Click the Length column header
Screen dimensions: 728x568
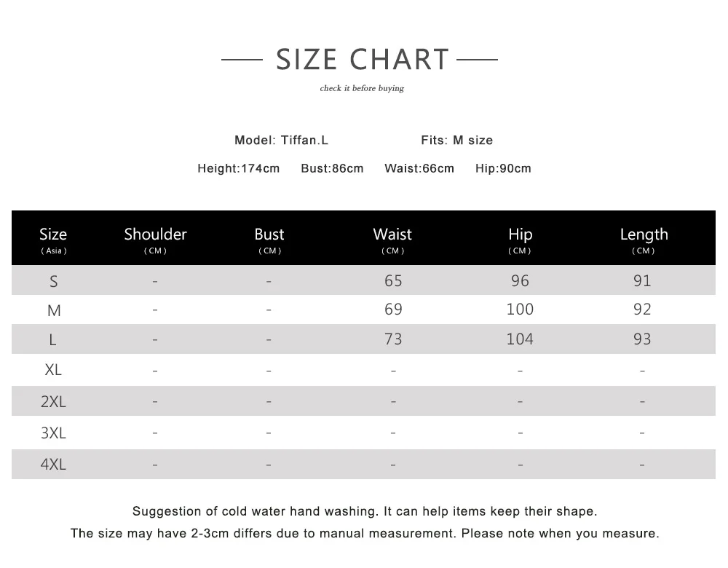coord(644,240)
